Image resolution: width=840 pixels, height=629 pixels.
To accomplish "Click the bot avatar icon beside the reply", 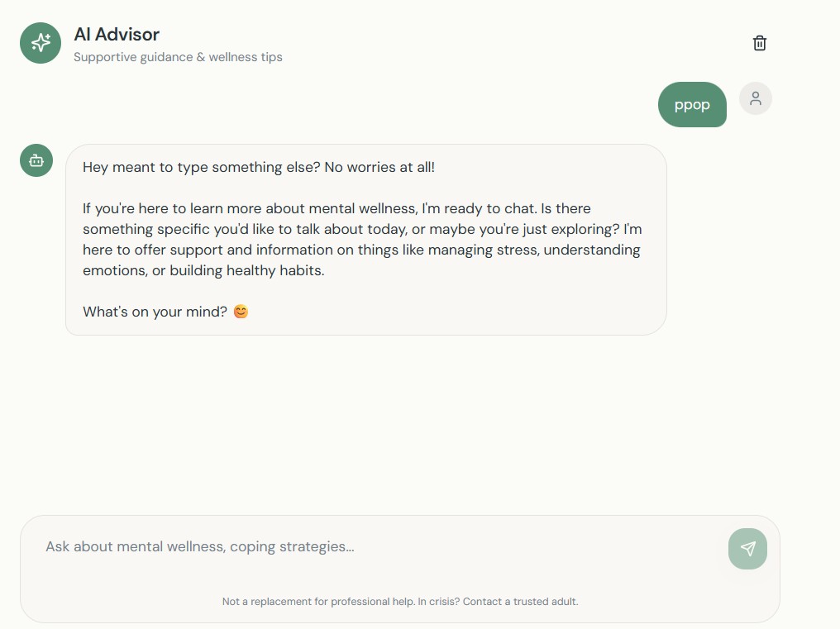I will pos(36,160).
